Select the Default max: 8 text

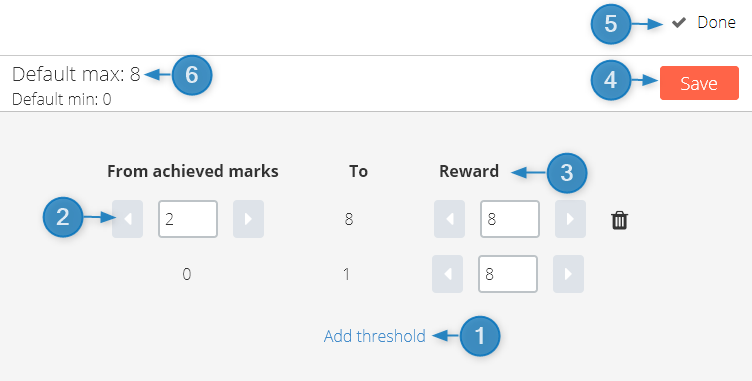76,74
